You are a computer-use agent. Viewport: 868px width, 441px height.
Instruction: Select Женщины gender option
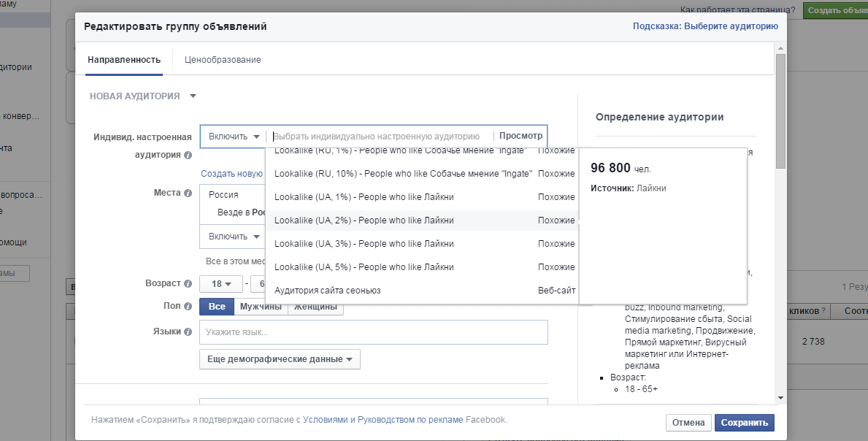[x=315, y=307]
